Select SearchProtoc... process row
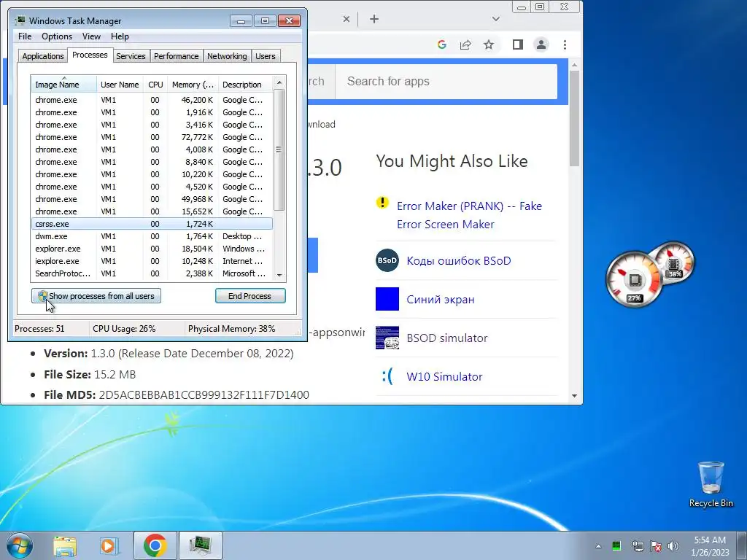Screen dimensions: 747x560 (152, 273)
